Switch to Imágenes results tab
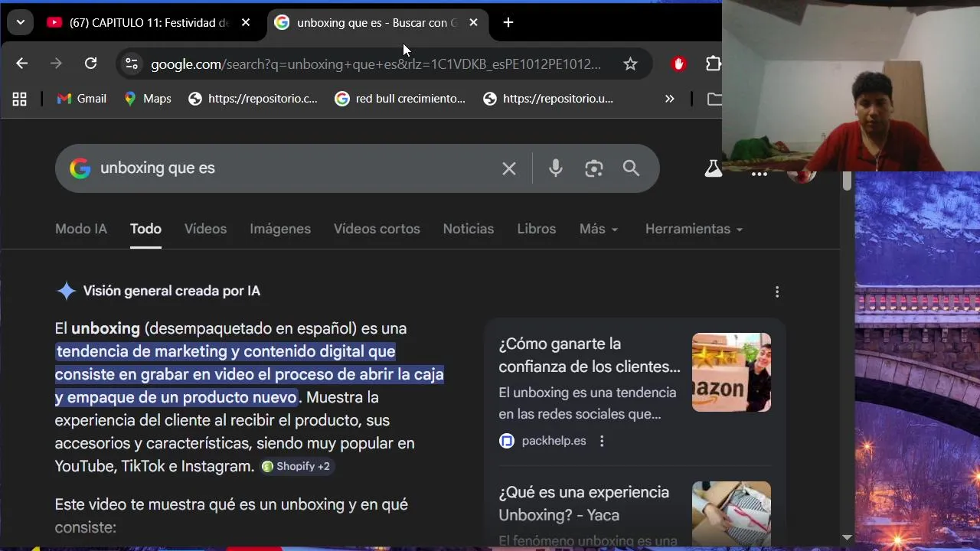Image resolution: width=980 pixels, height=551 pixels. [280, 229]
